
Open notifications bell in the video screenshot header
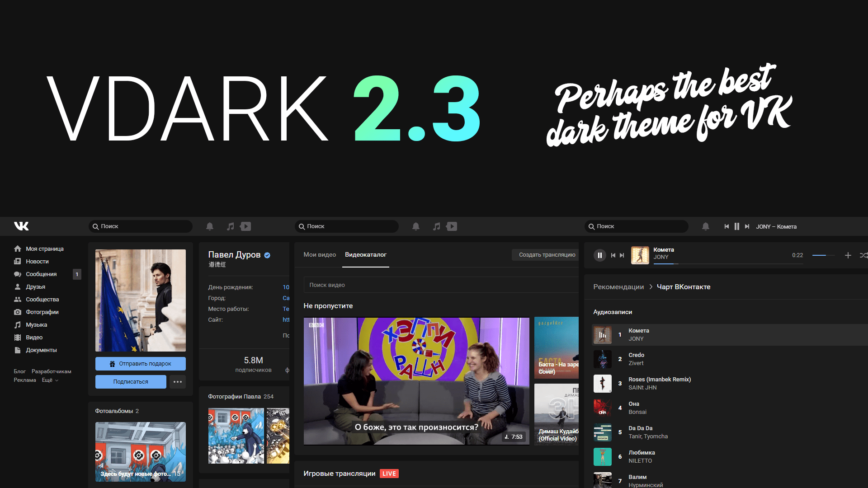click(x=416, y=226)
